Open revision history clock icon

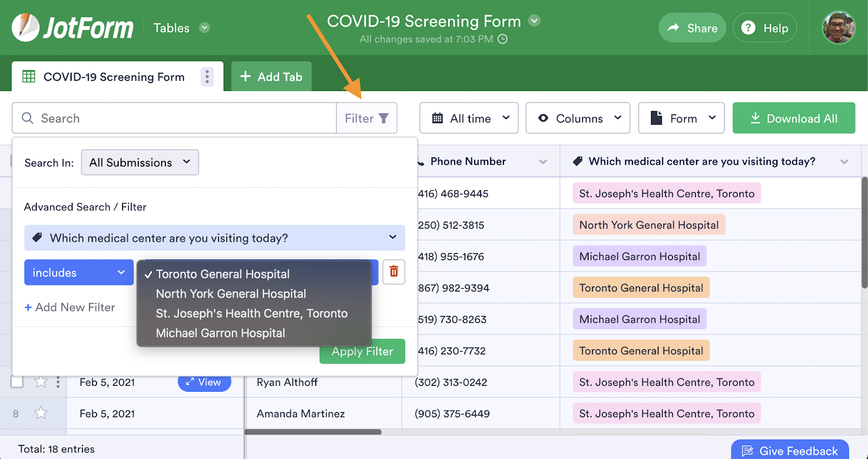coord(503,39)
